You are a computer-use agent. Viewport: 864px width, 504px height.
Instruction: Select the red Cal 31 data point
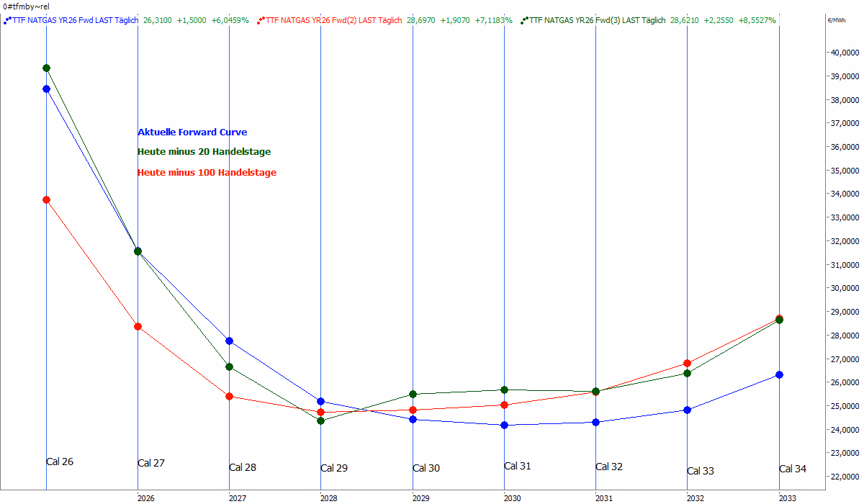coord(504,405)
